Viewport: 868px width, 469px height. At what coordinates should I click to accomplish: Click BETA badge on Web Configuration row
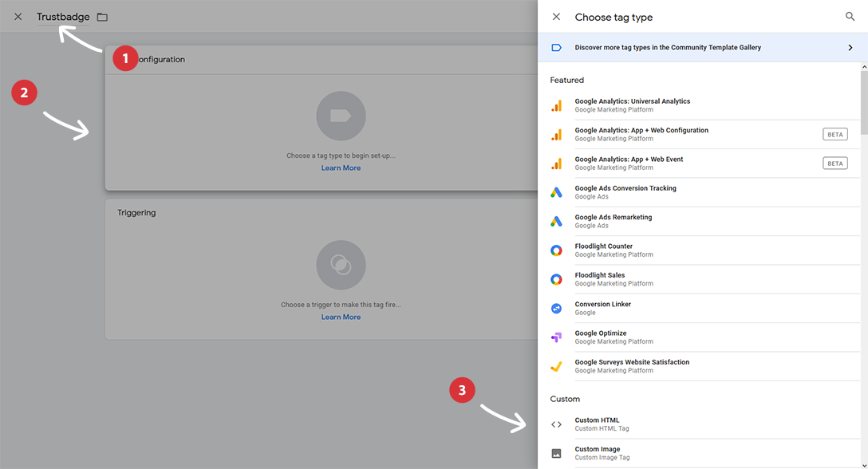point(834,135)
